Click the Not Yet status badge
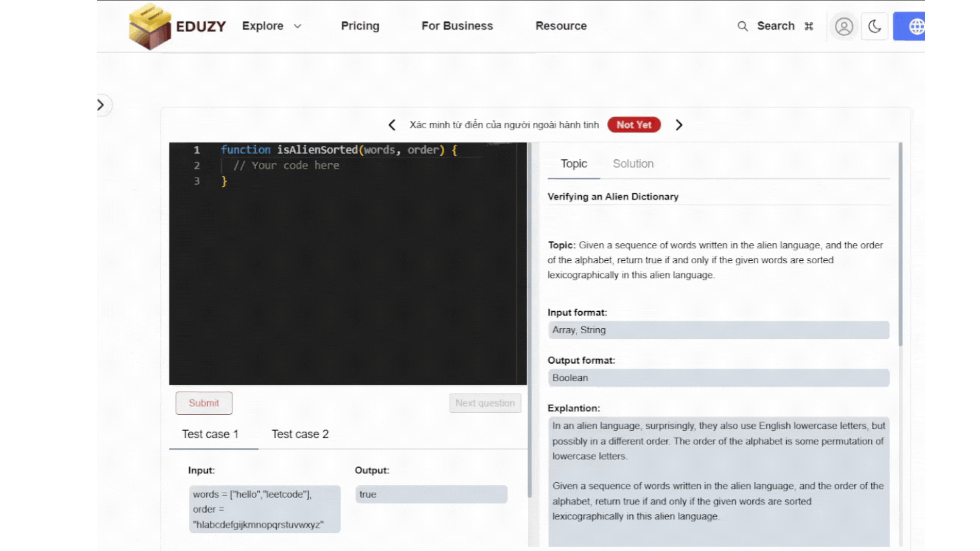 pos(634,125)
